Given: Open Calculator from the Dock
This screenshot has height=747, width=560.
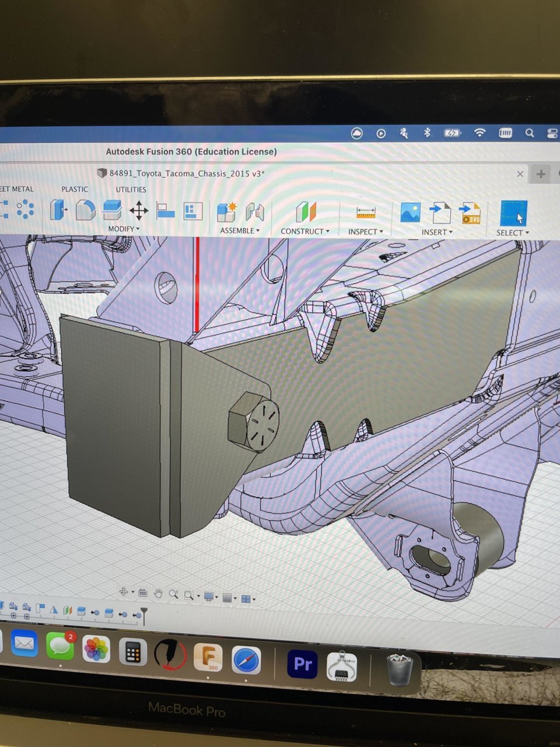Looking at the screenshot, I should (133, 652).
